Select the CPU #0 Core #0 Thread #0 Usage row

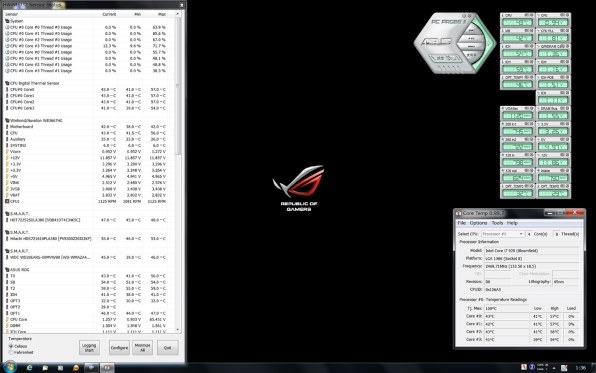coord(86,27)
